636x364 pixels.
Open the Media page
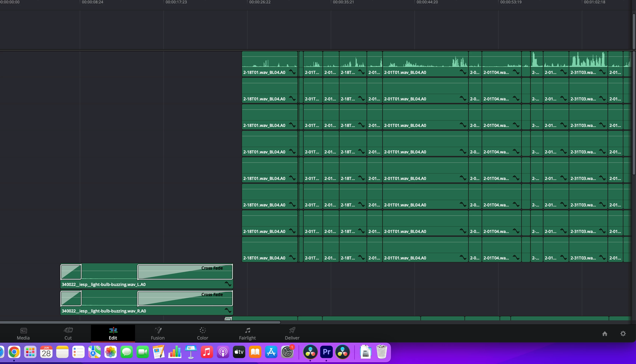[x=23, y=334]
